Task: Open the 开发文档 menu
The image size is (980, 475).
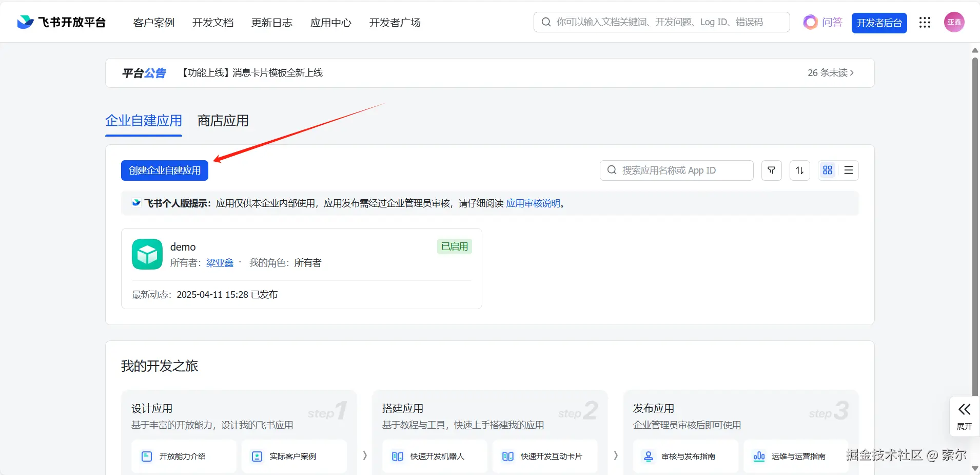Action: point(213,23)
